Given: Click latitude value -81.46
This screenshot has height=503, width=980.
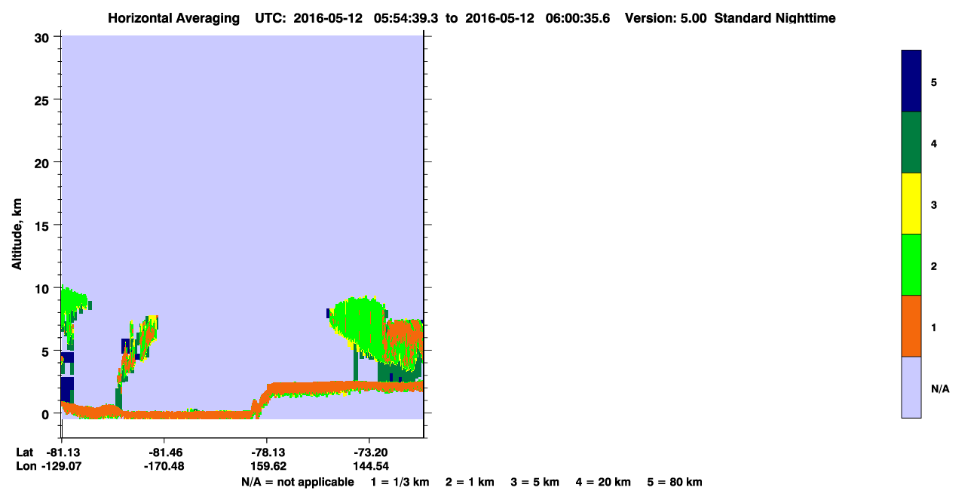Looking at the screenshot, I should pos(164,452).
